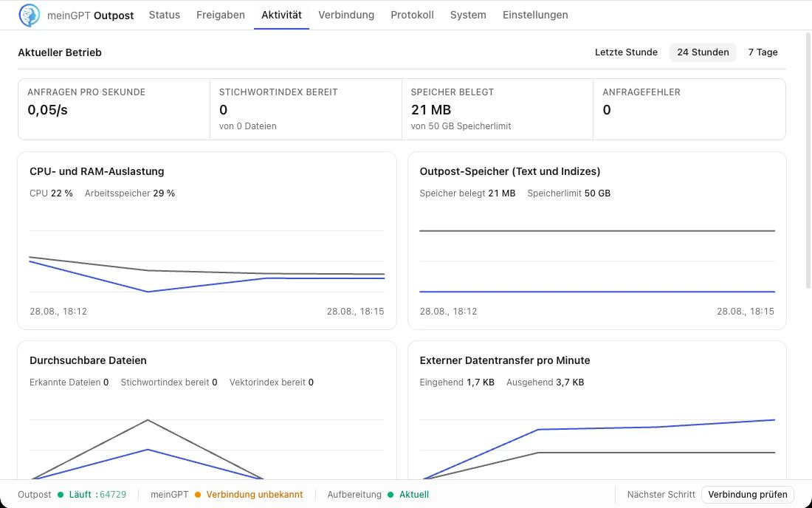Click the Stichwortindex bereit 0 legend entry

(169, 382)
